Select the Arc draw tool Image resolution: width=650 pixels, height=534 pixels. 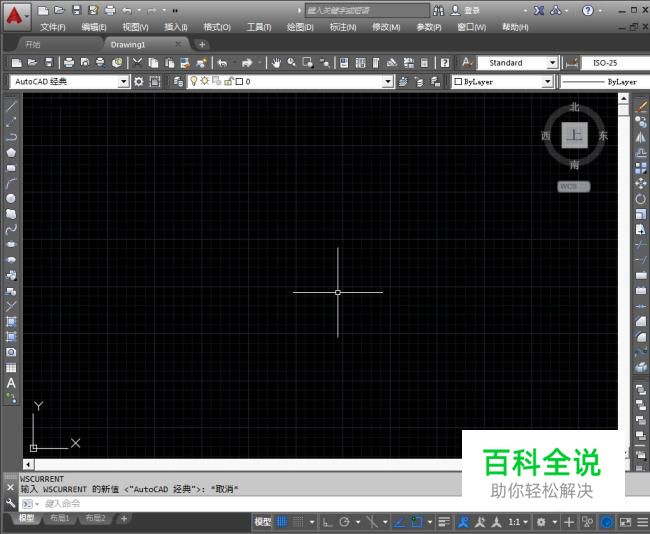11,183
